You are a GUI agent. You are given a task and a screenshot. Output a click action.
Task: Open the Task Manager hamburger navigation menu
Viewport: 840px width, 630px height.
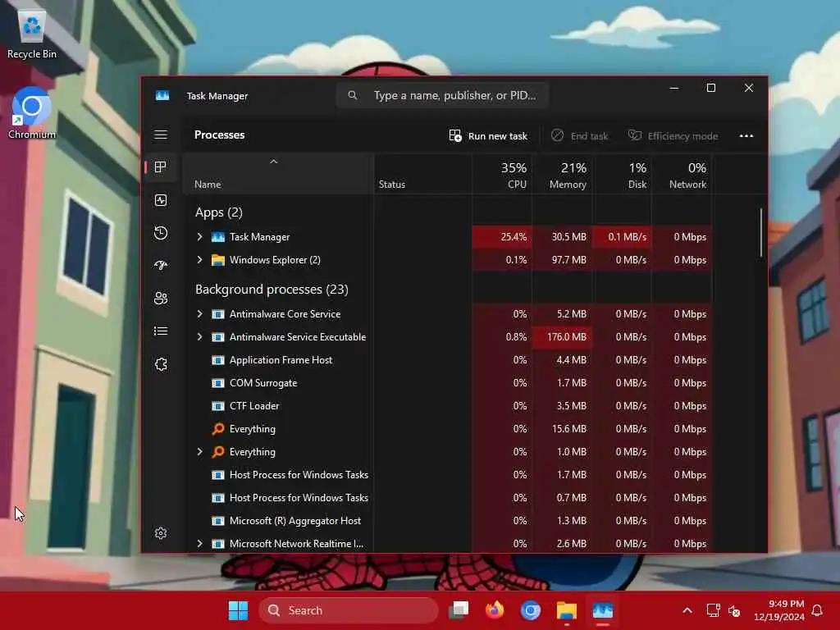161,135
